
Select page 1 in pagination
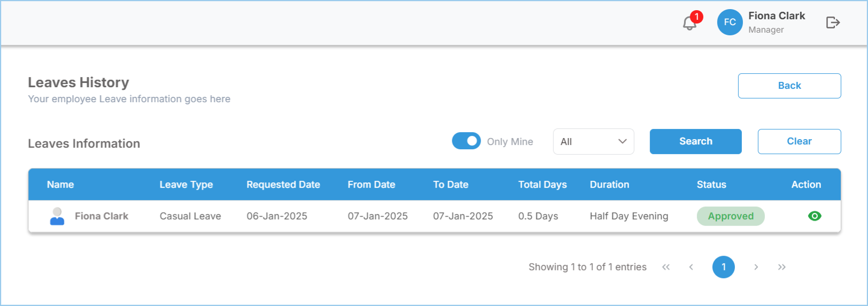pos(723,267)
